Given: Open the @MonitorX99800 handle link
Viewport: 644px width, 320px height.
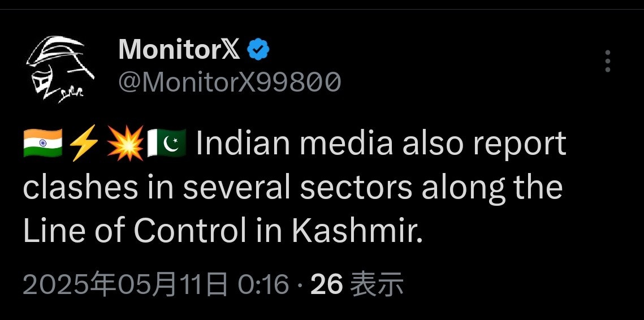Looking at the screenshot, I should [230, 83].
